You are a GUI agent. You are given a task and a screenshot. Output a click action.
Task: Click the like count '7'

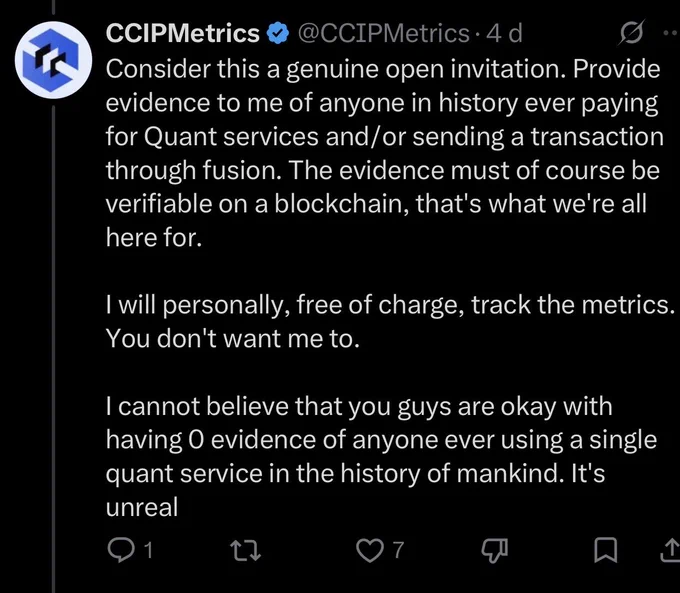point(398,550)
